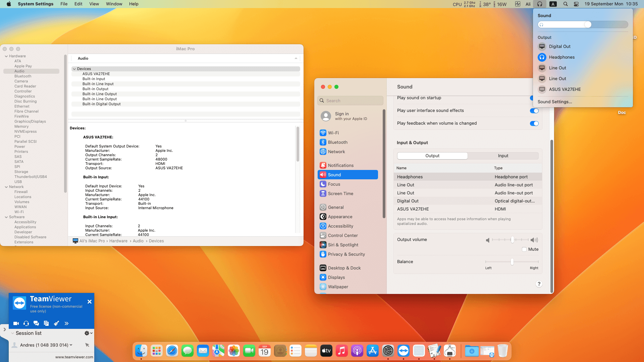The height and width of the screenshot is (362, 644).
Task: Open Bluetooth settings in sidebar
Action: click(x=337, y=142)
